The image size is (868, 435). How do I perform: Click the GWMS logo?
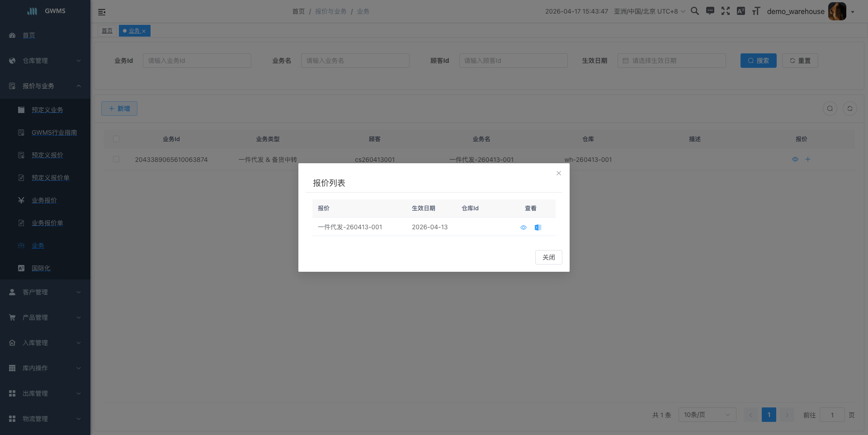pos(46,11)
